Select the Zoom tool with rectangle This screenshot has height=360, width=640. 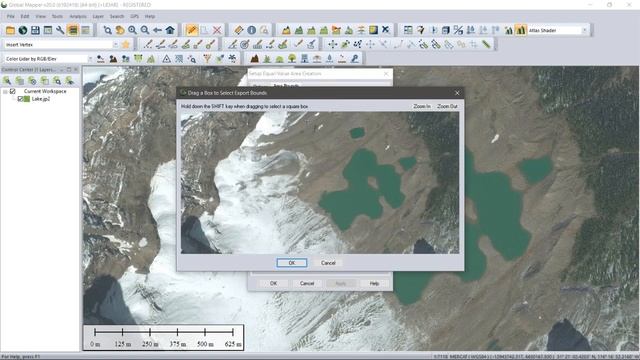107,30
